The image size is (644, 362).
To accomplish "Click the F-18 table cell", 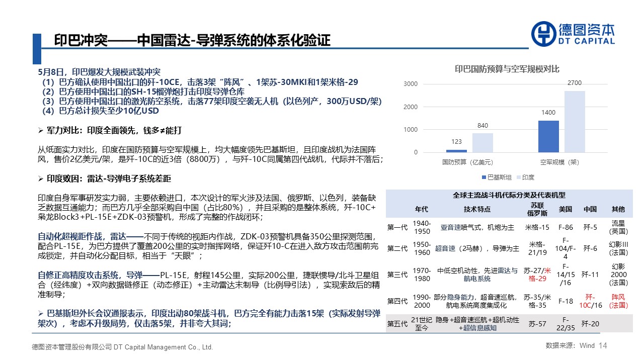I will [x=566, y=301].
